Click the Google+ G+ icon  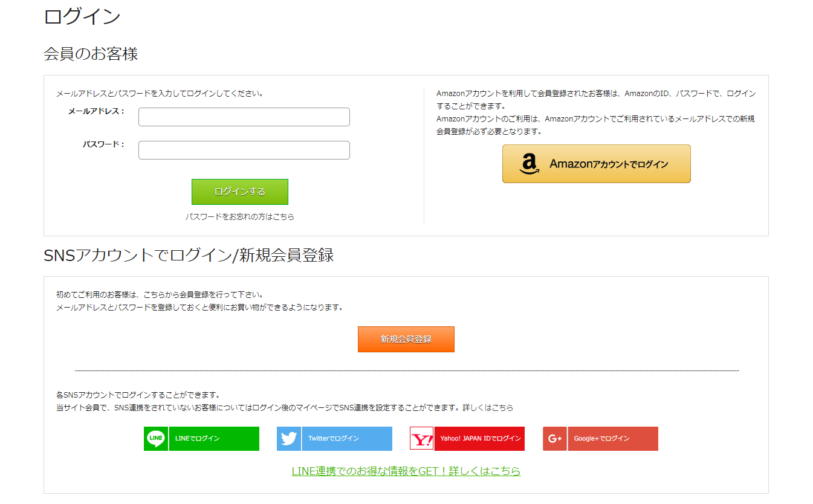pyautogui.click(x=555, y=439)
